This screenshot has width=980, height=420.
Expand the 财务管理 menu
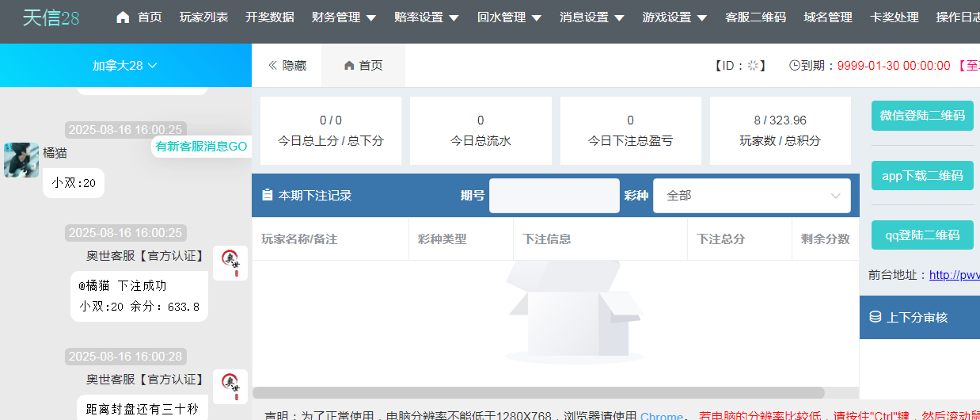(x=344, y=17)
